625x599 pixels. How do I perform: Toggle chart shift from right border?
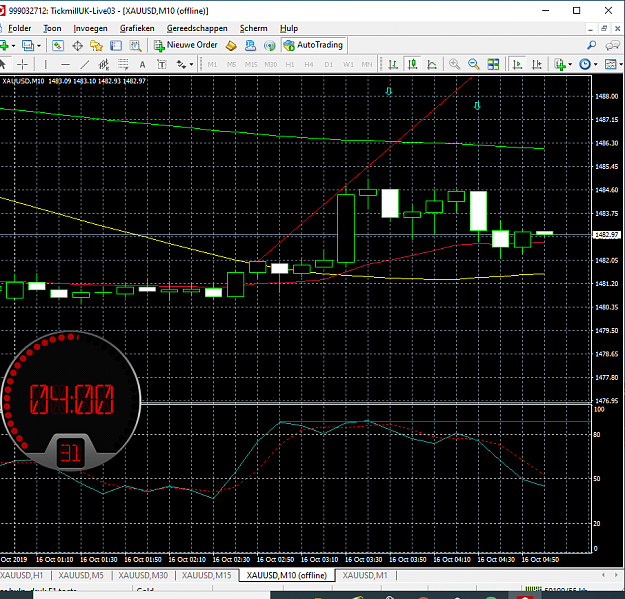[x=537, y=64]
